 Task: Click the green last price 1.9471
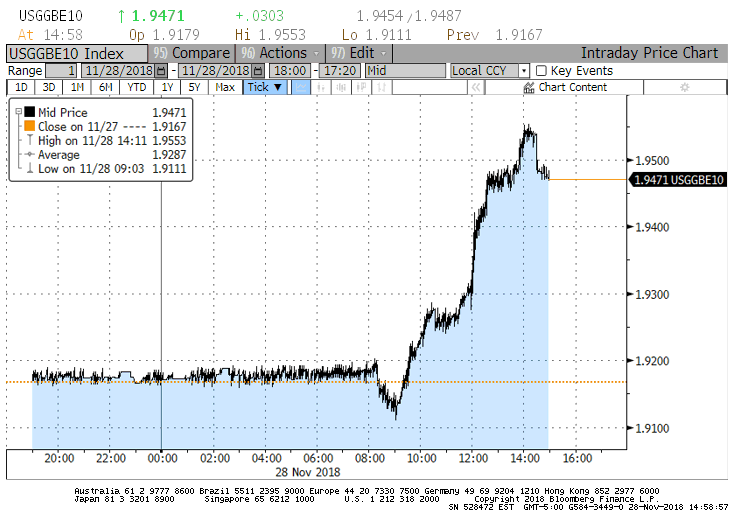[158, 16]
